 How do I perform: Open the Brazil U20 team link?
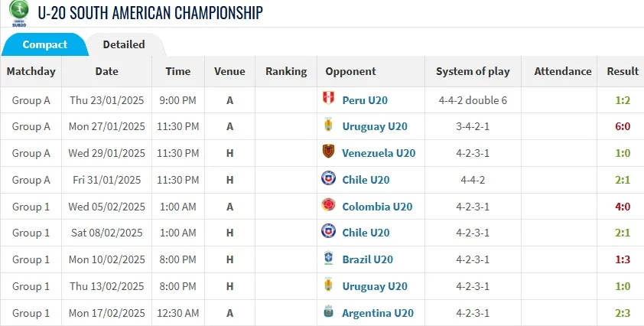(x=367, y=259)
